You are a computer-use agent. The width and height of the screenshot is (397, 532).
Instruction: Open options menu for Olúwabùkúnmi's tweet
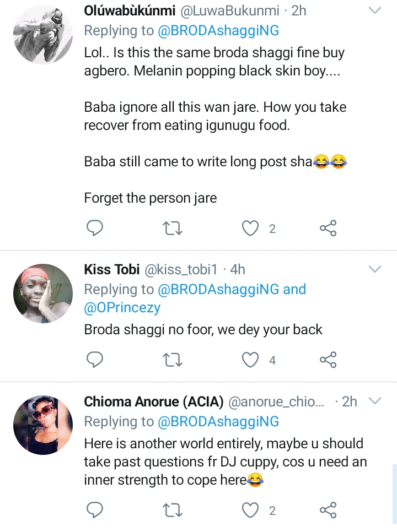coord(375,10)
